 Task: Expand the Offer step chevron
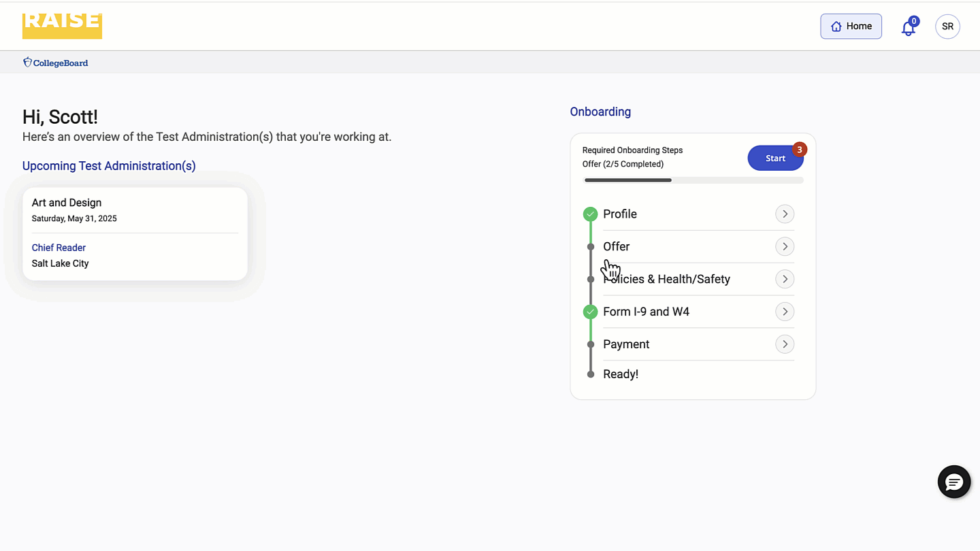(x=784, y=247)
